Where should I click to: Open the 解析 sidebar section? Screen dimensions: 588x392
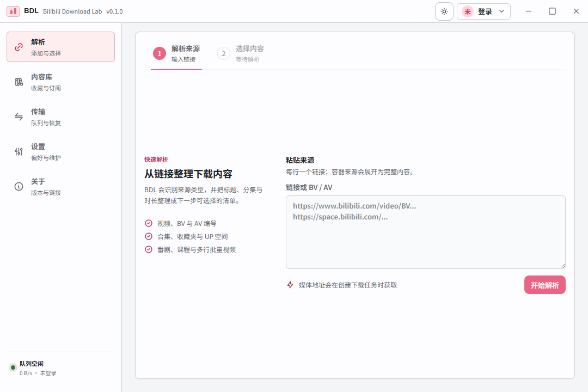pyautogui.click(x=61, y=47)
